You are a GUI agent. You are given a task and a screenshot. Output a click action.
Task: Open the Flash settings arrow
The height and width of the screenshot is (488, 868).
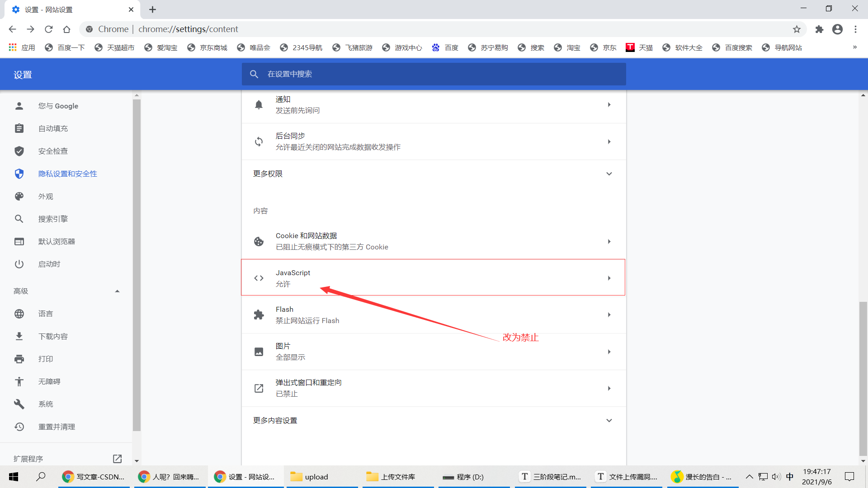(609, 315)
